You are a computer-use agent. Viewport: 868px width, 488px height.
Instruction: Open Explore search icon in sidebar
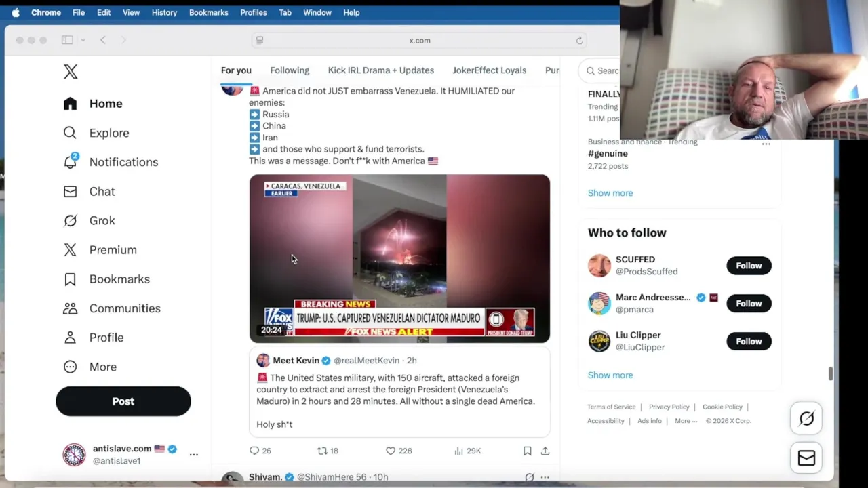[70, 133]
